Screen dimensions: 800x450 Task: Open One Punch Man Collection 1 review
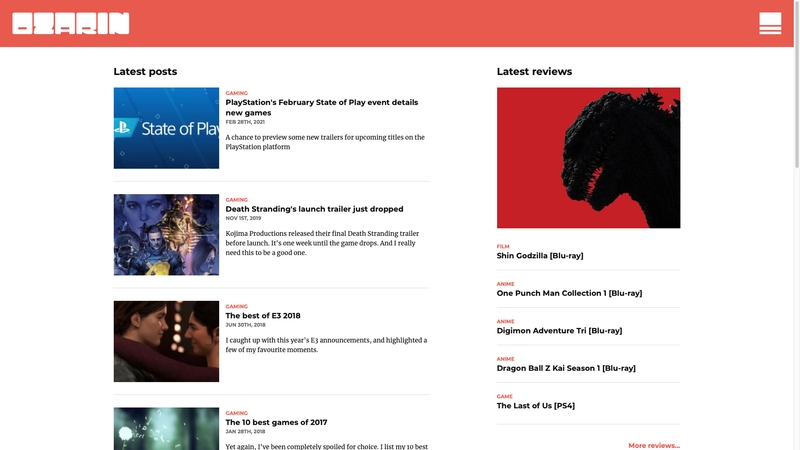[x=569, y=293]
